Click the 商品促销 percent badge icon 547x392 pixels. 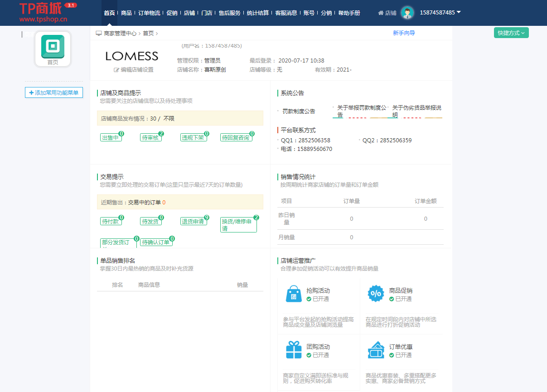click(x=376, y=294)
